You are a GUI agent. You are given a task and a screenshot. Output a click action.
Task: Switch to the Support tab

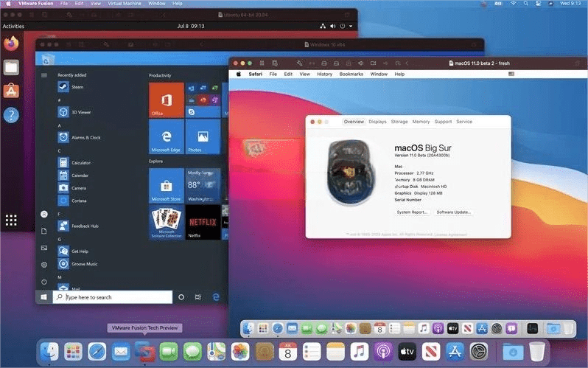click(x=443, y=122)
